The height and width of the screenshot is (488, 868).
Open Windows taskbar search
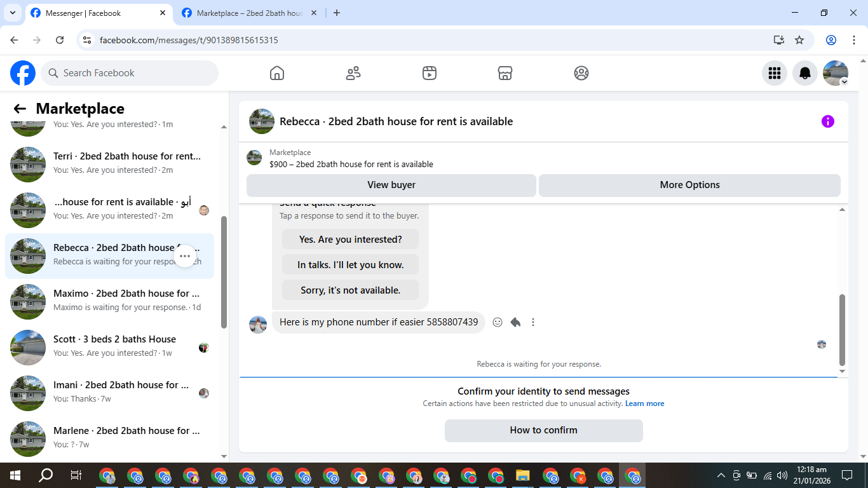click(46, 475)
